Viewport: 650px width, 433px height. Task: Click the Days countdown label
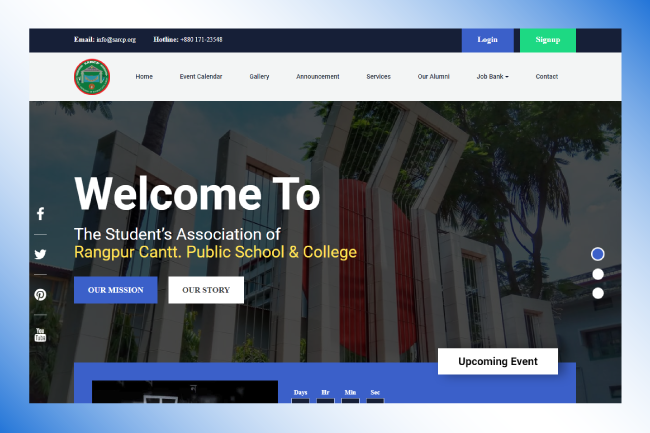coord(301,392)
